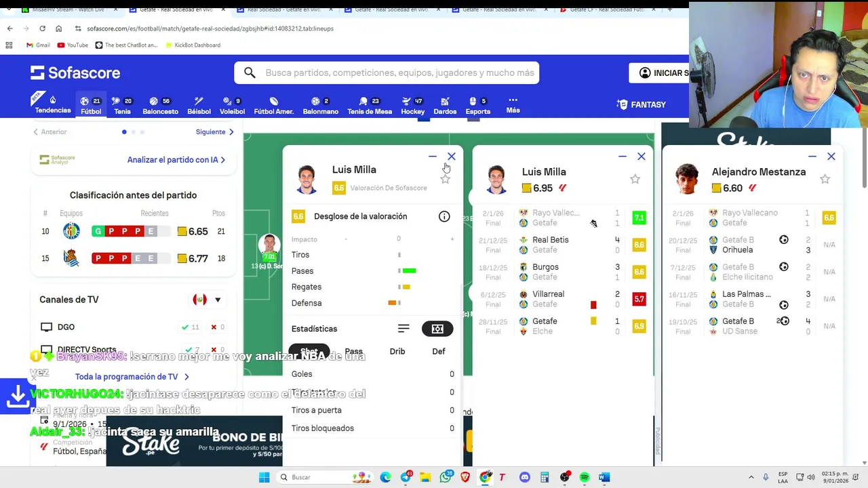Open the YouTube bookmark
This screenshot has height=488, width=868.
click(x=73, y=45)
